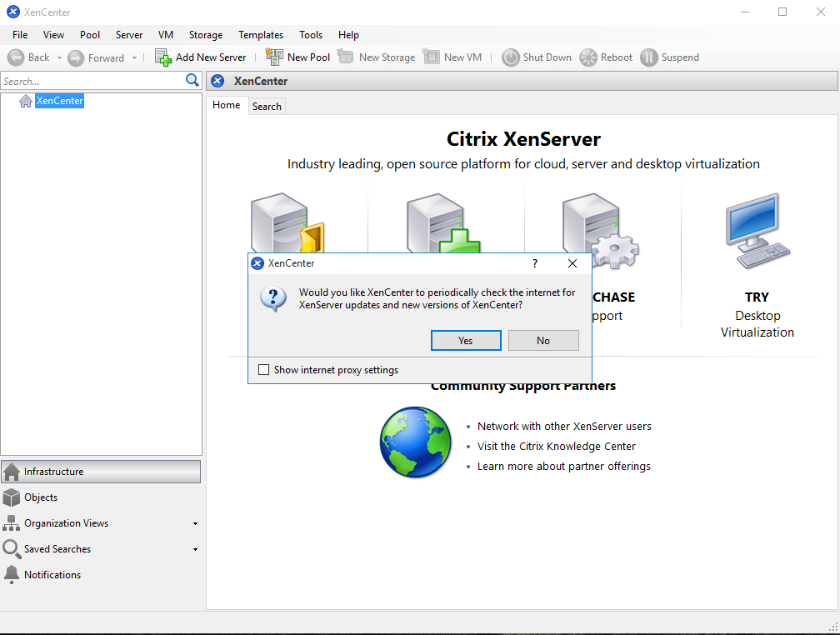The height and width of the screenshot is (635, 840).
Task: Click the Community Support globe icon
Action: [416, 442]
